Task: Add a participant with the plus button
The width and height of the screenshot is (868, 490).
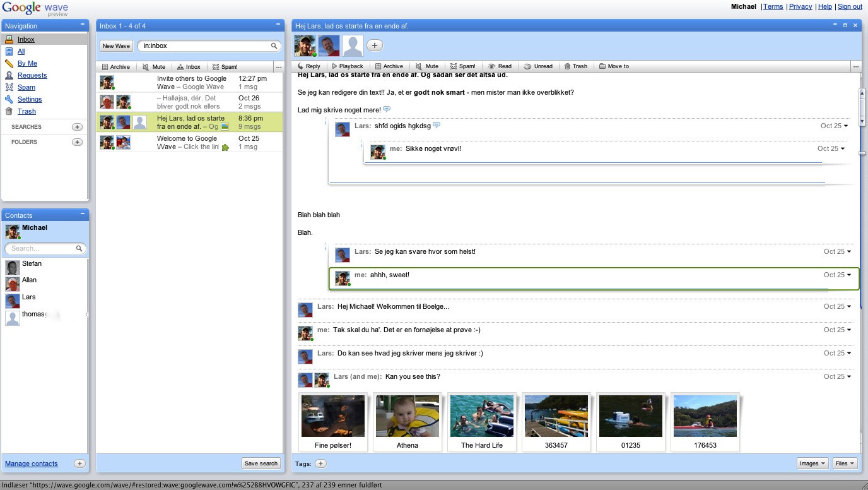Action: (x=375, y=45)
